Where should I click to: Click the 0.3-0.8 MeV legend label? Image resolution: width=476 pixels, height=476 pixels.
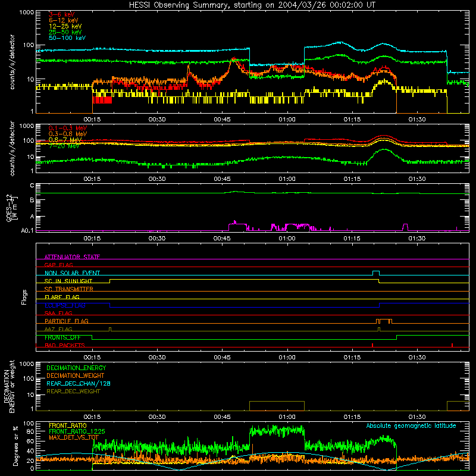[68, 134]
